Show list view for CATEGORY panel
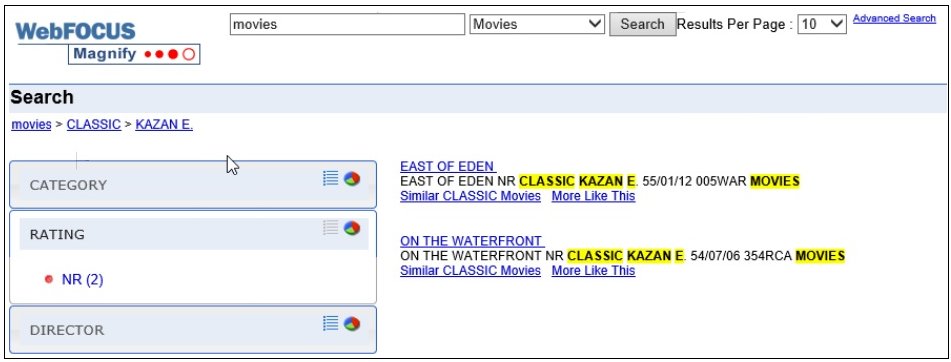Screen dimensions: 951x362 point(331,178)
